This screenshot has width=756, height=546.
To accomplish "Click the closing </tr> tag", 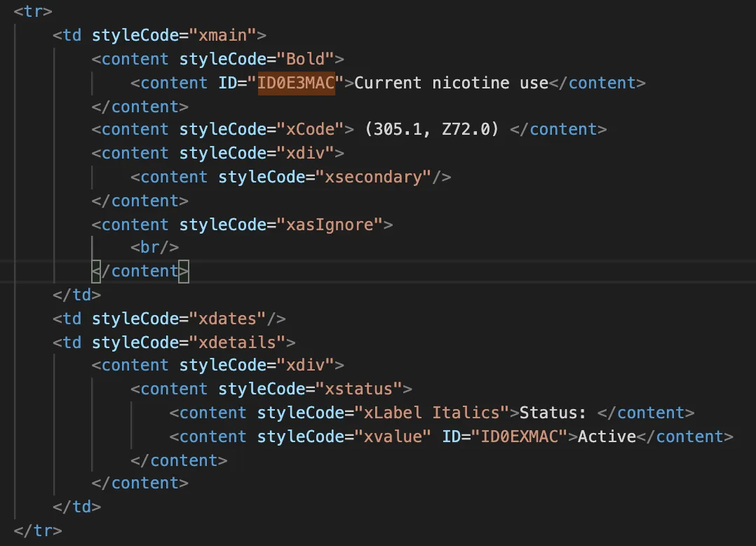I will [38, 531].
